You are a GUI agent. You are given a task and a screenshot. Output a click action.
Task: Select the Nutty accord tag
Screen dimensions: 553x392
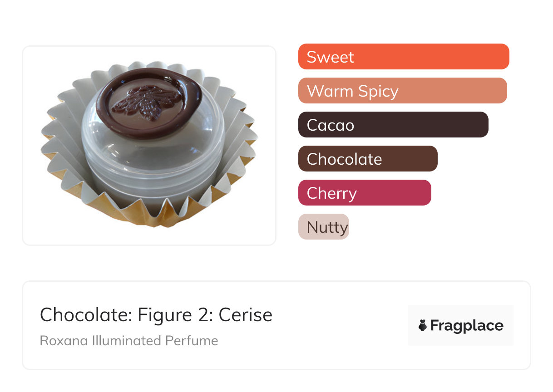pos(323,227)
